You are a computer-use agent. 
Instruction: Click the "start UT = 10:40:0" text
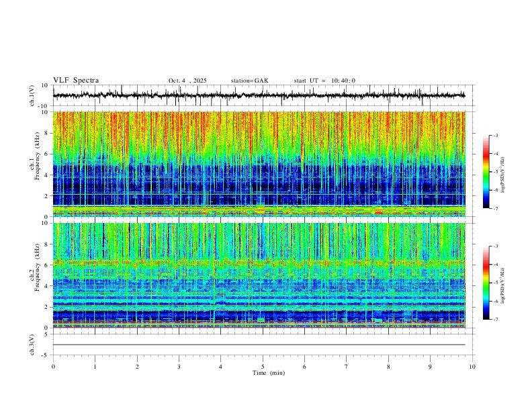coord(324,81)
